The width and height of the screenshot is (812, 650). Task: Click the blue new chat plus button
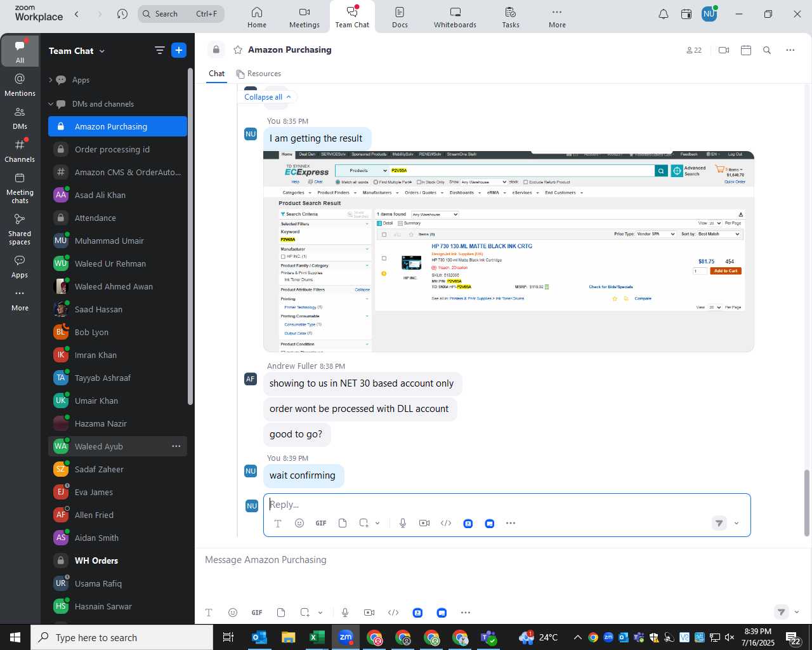point(179,51)
